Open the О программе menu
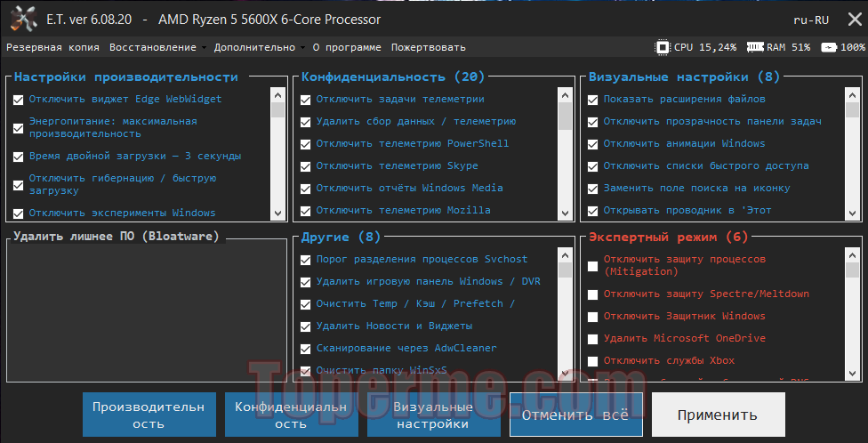The height and width of the screenshot is (443, 868). (347, 47)
